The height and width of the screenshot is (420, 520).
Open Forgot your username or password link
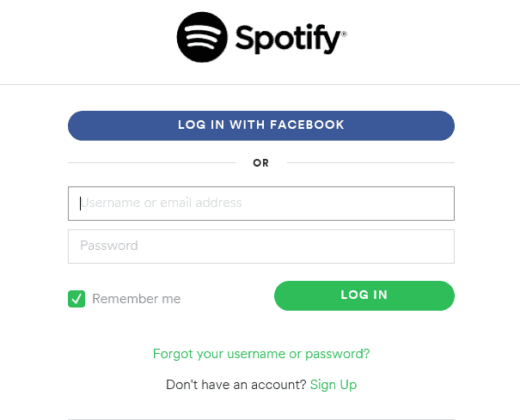pyautogui.click(x=261, y=354)
